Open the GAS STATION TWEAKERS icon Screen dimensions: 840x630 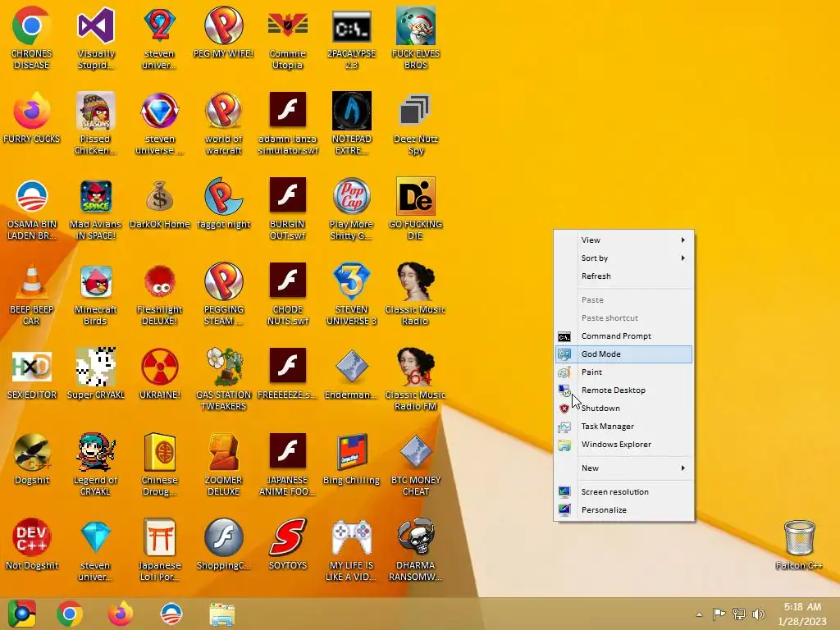(x=223, y=379)
